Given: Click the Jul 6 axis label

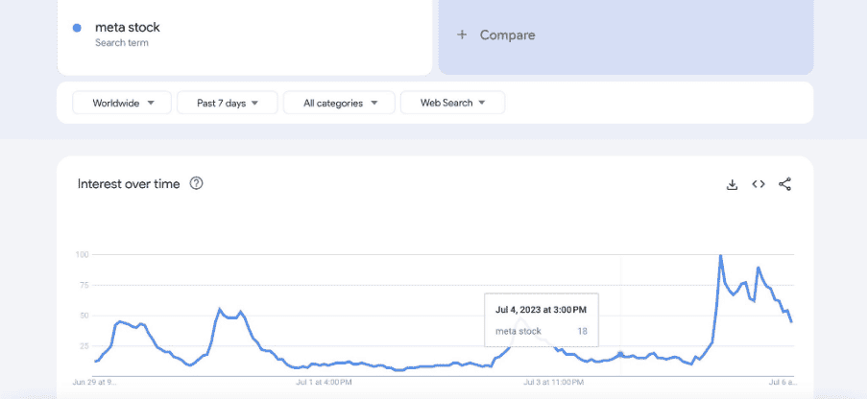Looking at the screenshot, I should (783, 382).
